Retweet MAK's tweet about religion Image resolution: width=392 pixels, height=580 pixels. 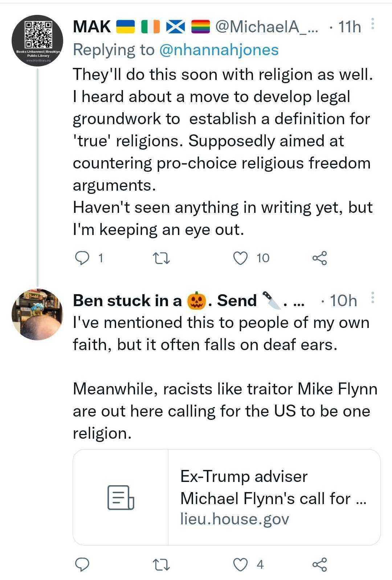coord(161,258)
